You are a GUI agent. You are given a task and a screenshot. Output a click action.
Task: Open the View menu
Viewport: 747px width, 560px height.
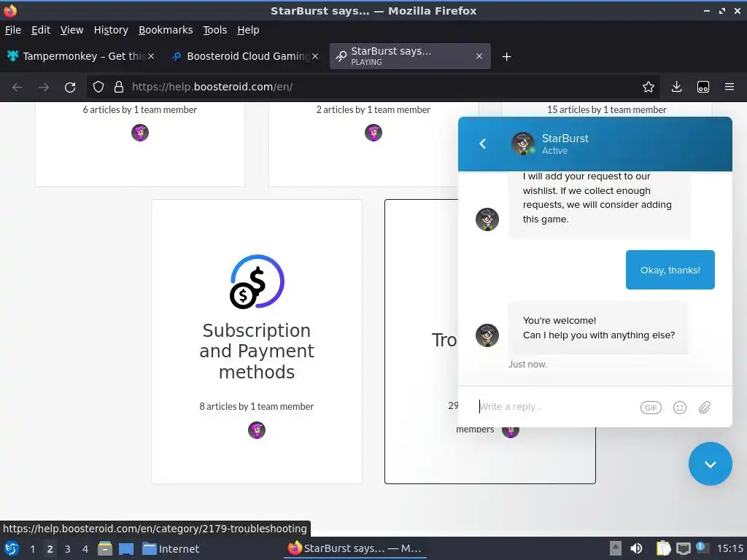[71, 30]
